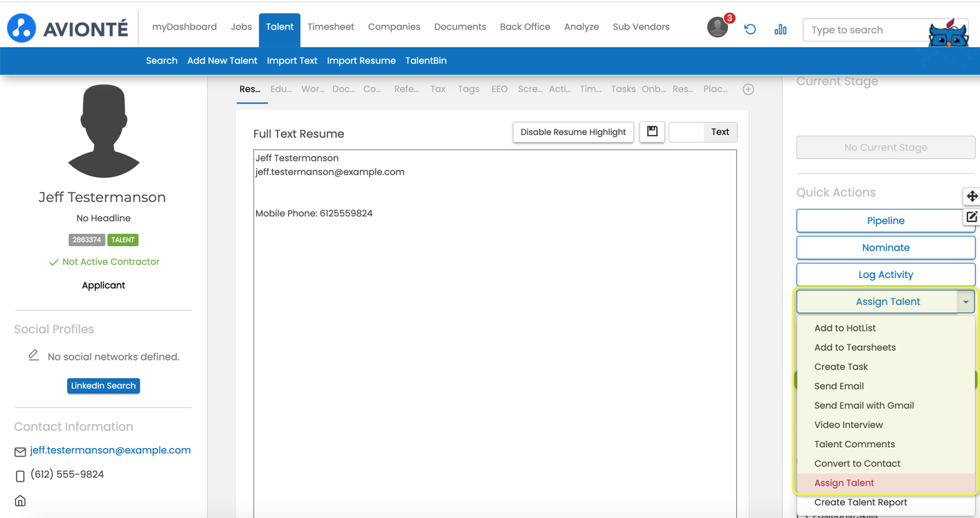Open user profile avatar with notifications
Screen dimensions: 980x518
pos(718,28)
